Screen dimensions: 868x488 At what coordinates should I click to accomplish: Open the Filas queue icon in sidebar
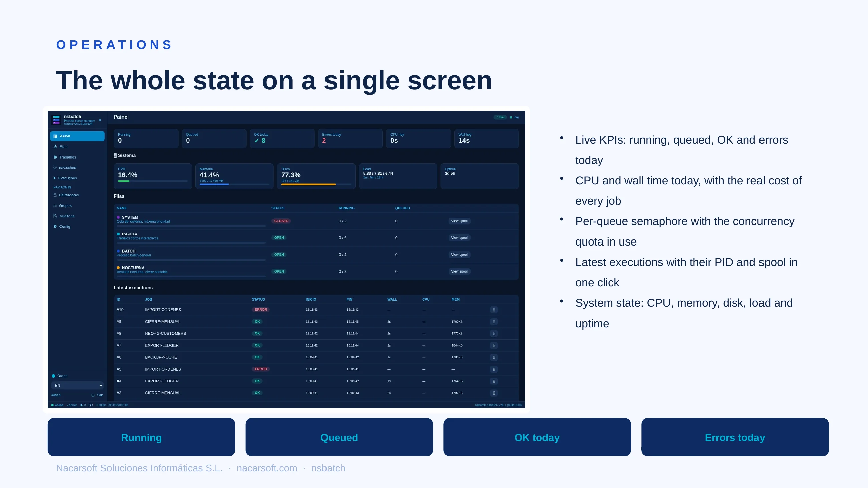coord(55,146)
